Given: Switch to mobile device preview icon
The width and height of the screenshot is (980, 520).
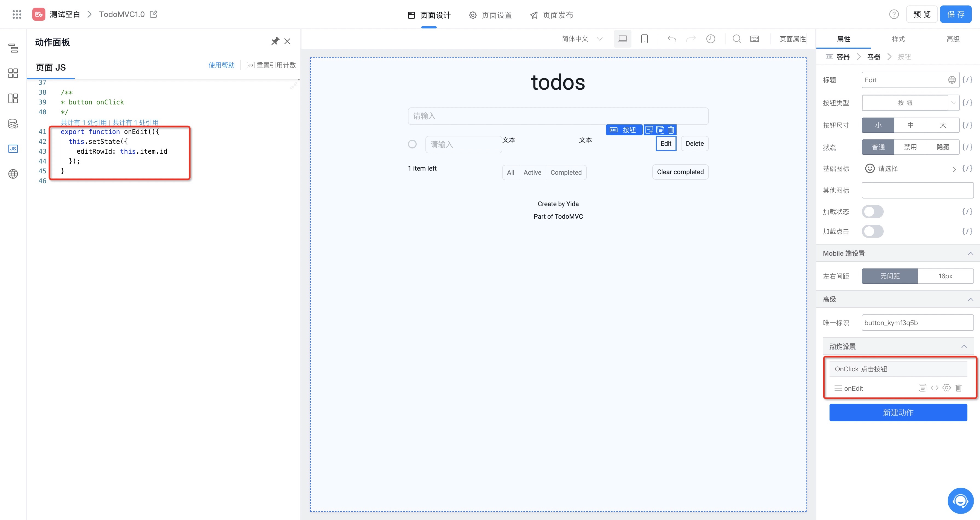Looking at the screenshot, I should pyautogui.click(x=644, y=39).
